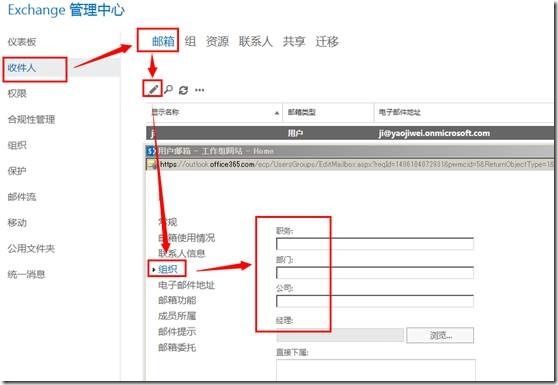This screenshot has height=385, width=558.
Task: Sort by the 显示名称 column arrow
Action: pos(277,113)
